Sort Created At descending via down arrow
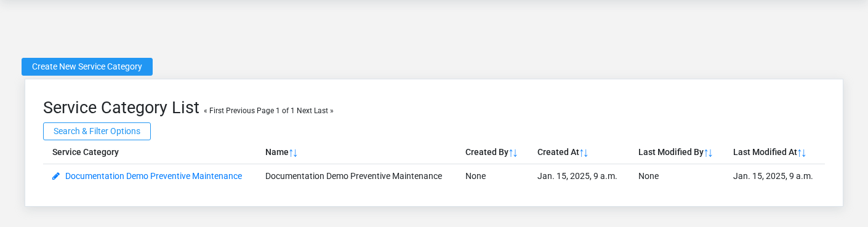Viewport: 868px width, 227px height. pyautogui.click(x=586, y=153)
